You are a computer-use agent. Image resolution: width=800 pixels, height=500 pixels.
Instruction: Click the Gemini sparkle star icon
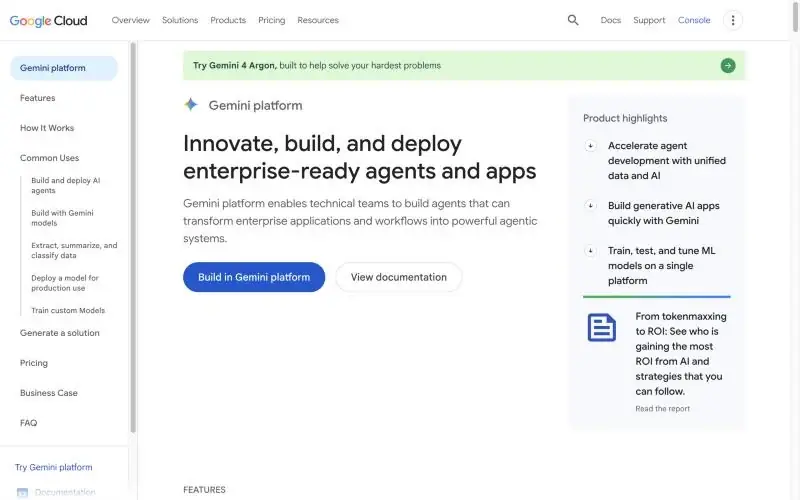[x=191, y=105]
